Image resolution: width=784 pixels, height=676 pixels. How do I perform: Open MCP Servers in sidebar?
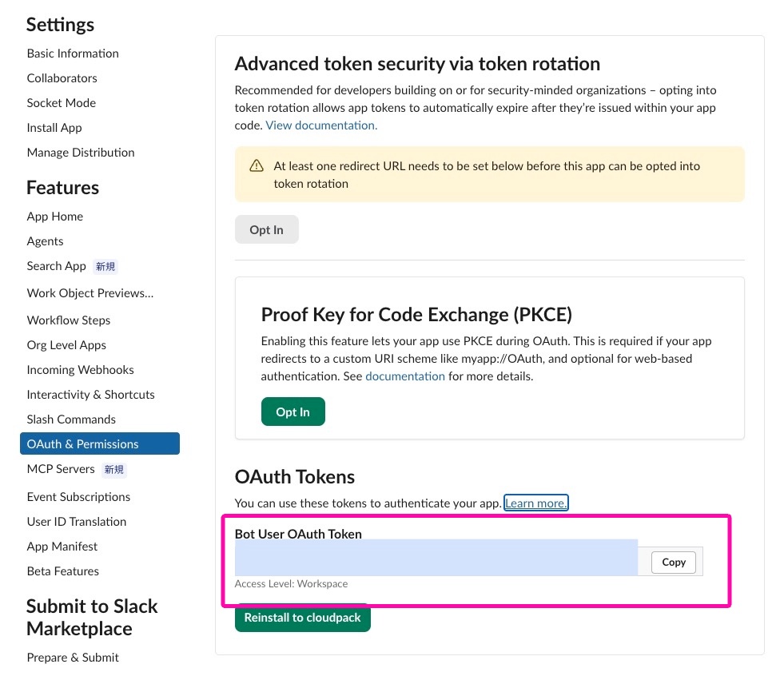point(61,469)
